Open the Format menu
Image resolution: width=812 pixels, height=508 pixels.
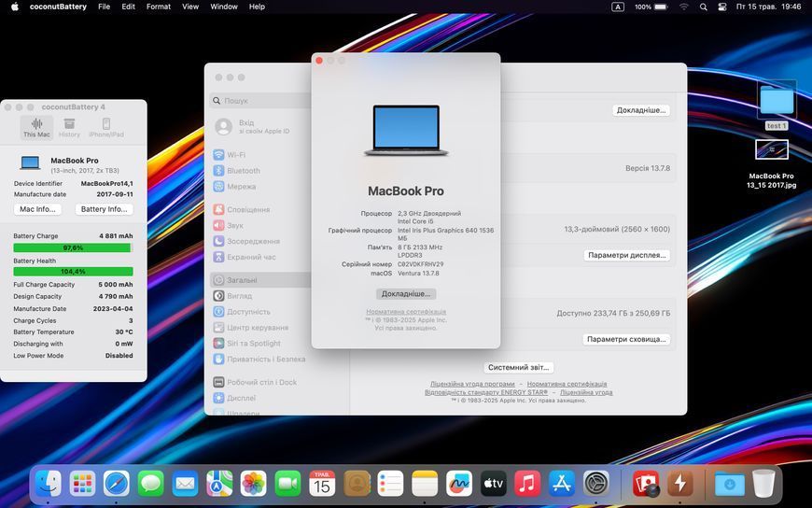[x=159, y=7]
